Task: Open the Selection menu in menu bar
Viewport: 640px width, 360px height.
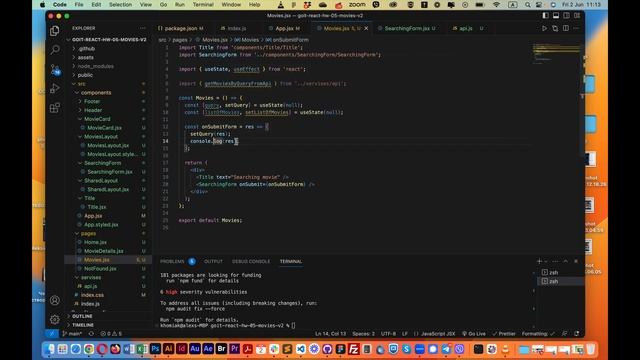Action: [120, 5]
